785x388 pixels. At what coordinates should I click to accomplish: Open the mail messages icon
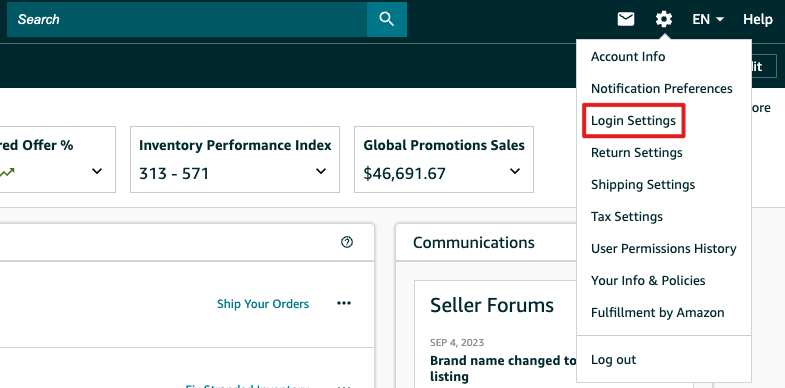tap(626, 20)
